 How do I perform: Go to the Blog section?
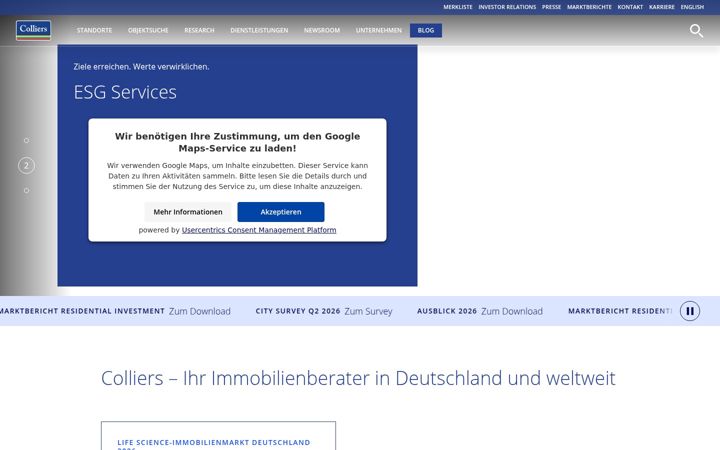[426, 30]
